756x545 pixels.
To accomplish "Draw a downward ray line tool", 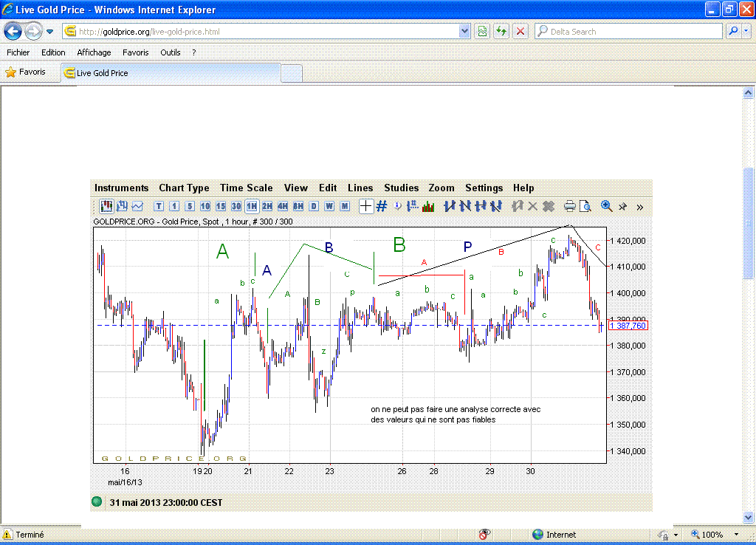I will [x=495, y=207].
